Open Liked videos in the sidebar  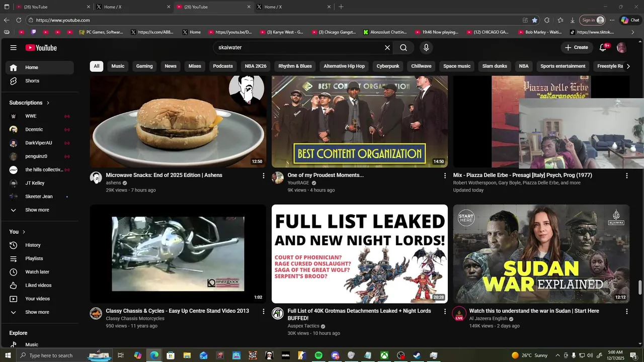39,286
